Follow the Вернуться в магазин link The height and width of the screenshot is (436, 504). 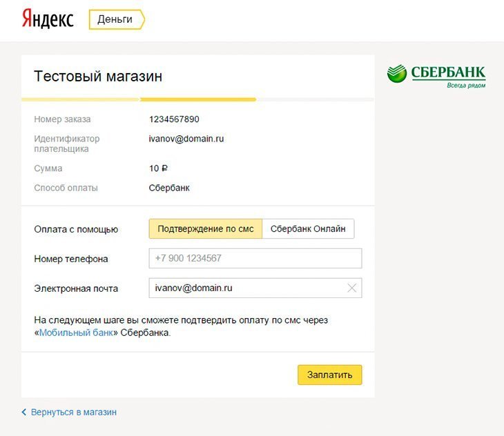[x=74, y=412]
